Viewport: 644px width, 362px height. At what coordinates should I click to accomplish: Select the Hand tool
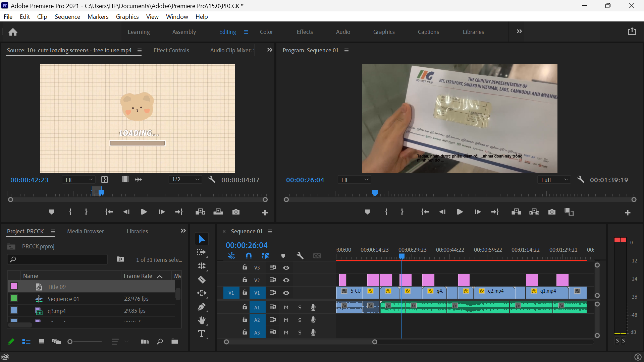click(x=202, y=320)
